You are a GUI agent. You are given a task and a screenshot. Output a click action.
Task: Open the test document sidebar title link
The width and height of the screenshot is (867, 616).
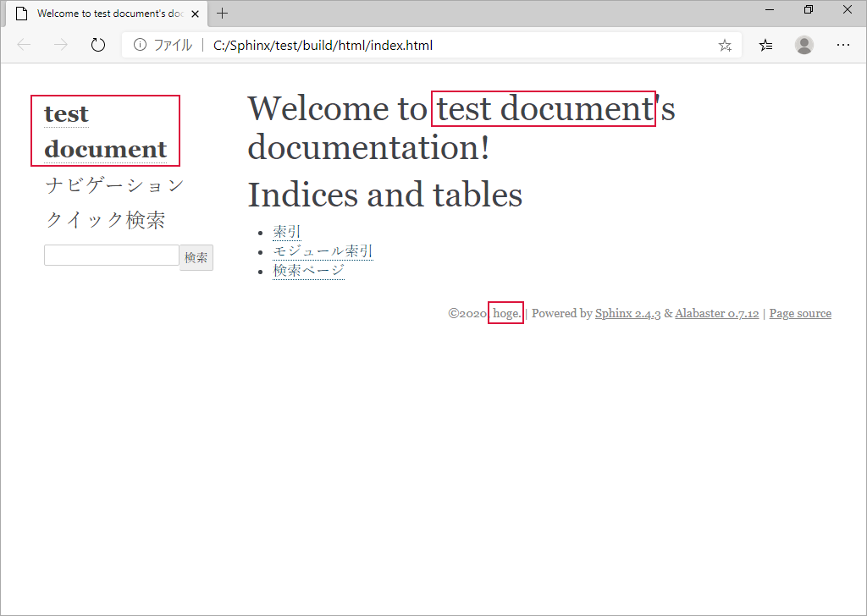pos(105,131)
